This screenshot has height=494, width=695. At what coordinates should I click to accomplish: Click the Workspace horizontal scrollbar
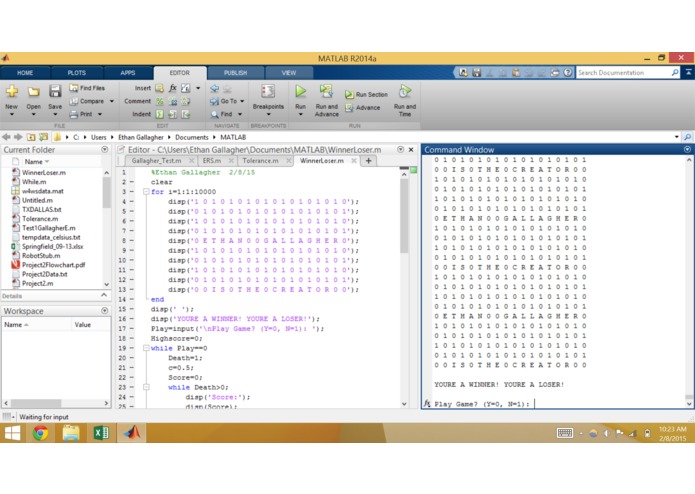(x=36, y=403)
